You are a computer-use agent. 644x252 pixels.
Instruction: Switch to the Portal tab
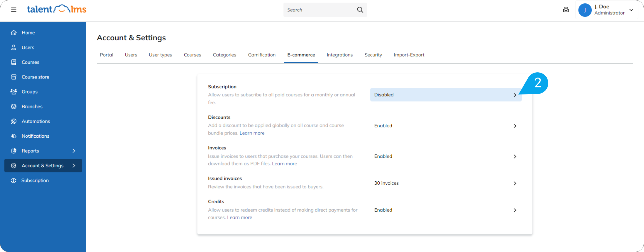click(106, 55)
